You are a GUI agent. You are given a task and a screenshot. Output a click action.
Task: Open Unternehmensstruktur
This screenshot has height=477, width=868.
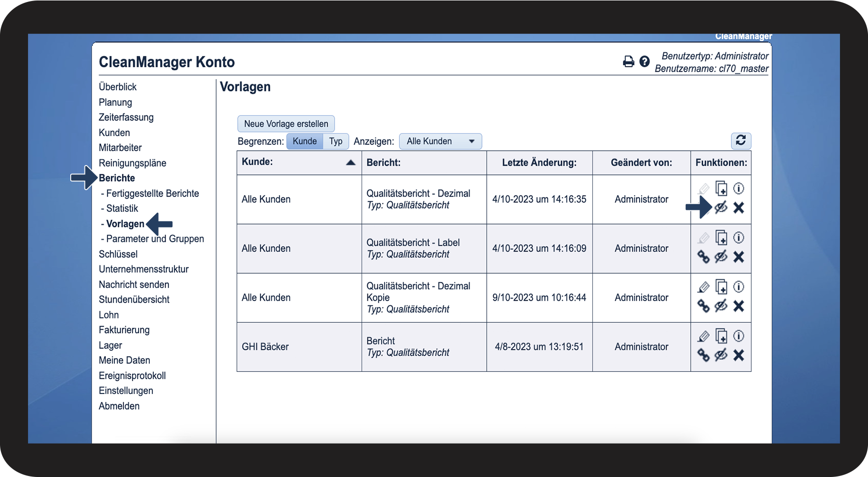[x=144, y=269]
